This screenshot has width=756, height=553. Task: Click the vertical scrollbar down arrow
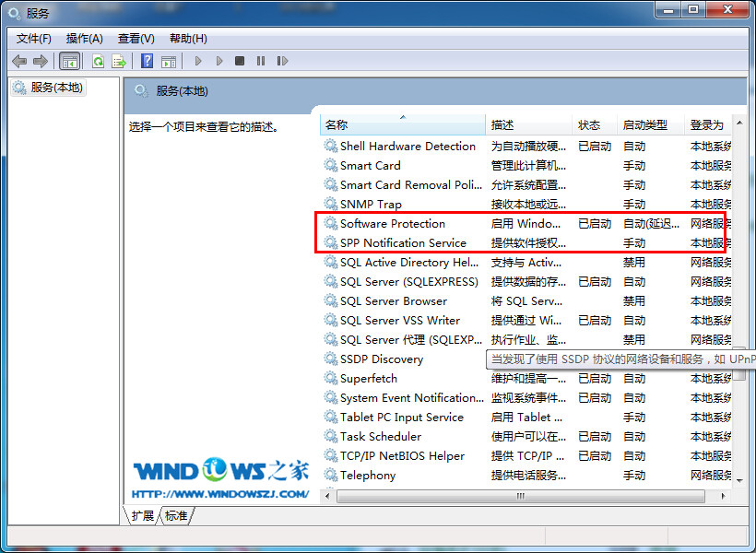pyautogui.click(x=739, y=479)
